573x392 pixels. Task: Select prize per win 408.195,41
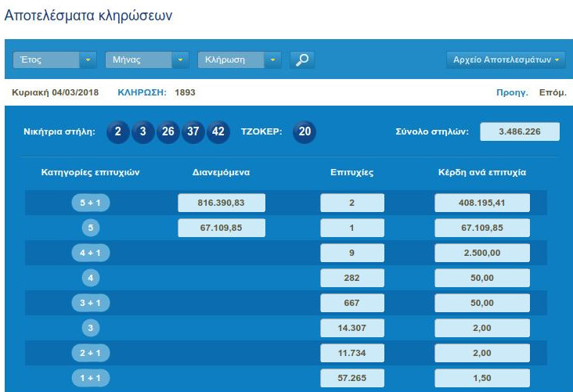(482, 203)
